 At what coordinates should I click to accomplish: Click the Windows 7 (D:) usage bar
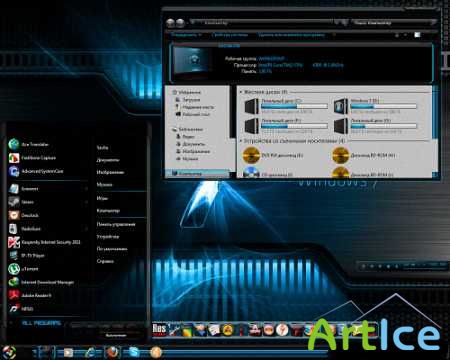point(383,106)
